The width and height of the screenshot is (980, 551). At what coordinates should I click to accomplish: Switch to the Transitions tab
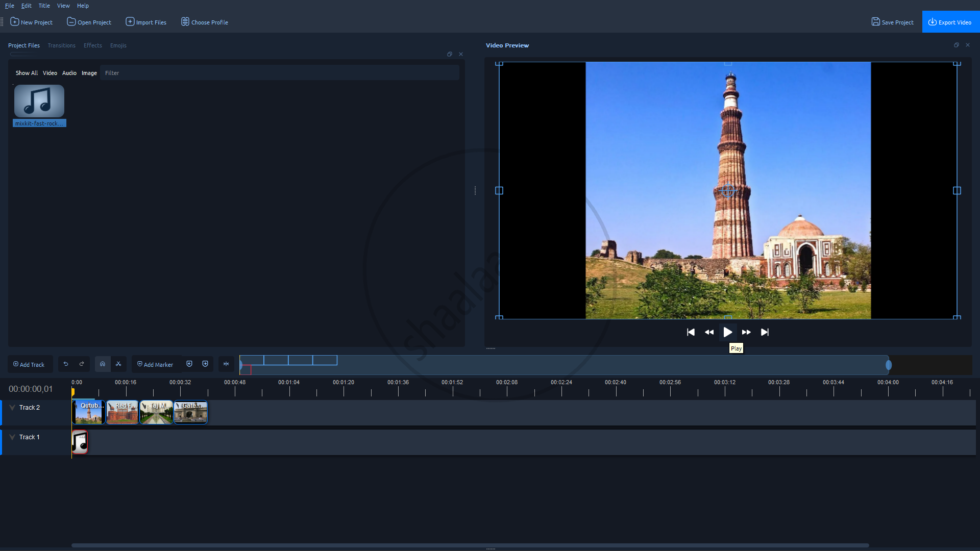[x=61, y=45]
